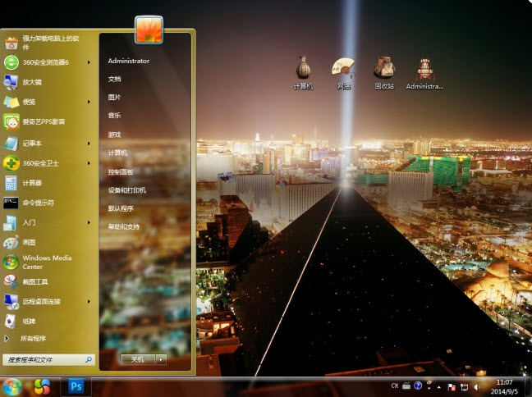Open shutdown options arrow next to 关机

[x=161, y=359]
